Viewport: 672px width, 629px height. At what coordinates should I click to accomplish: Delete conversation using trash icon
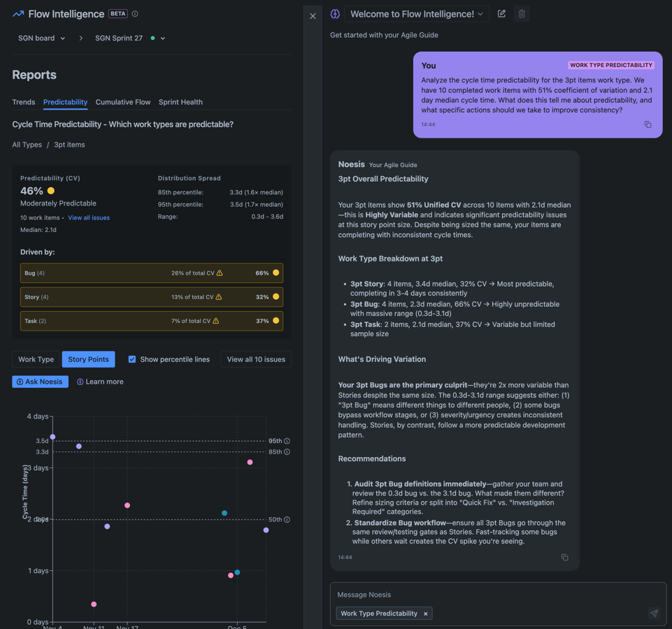coord(522,14)
